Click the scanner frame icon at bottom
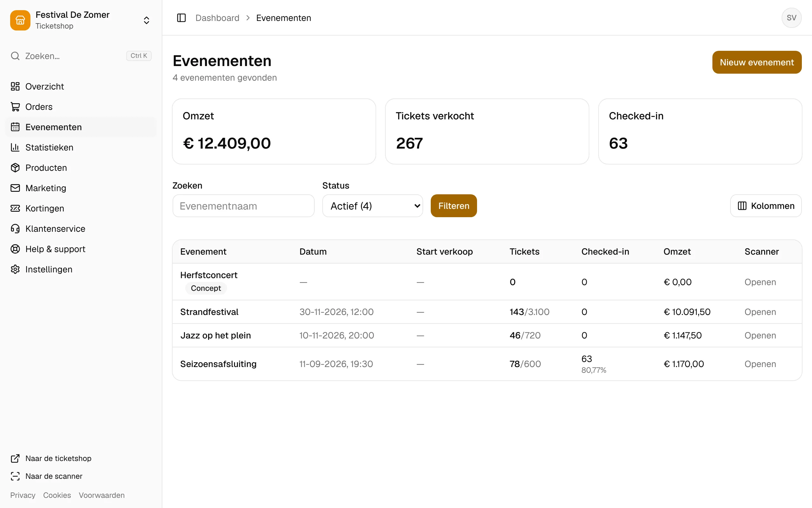The image size is (812, 508). tap(15, 476)
